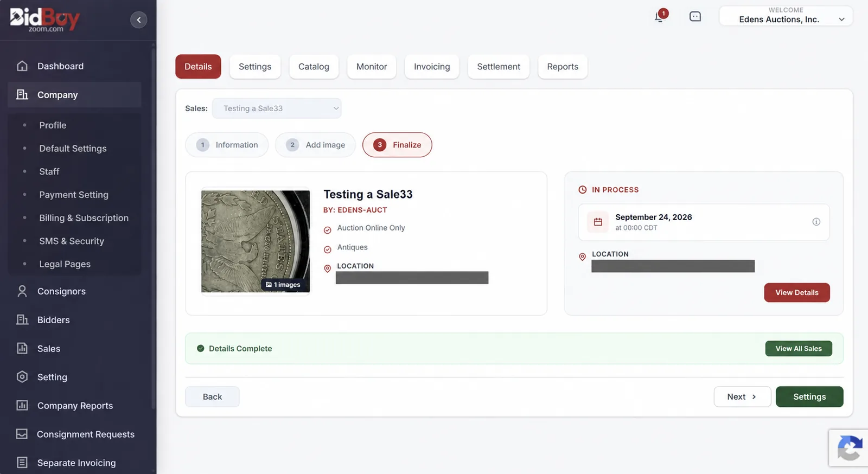Click the calendar icon next to September 24, 2026
The width and height of the screenshot is (868, 474).
(598, 222)
